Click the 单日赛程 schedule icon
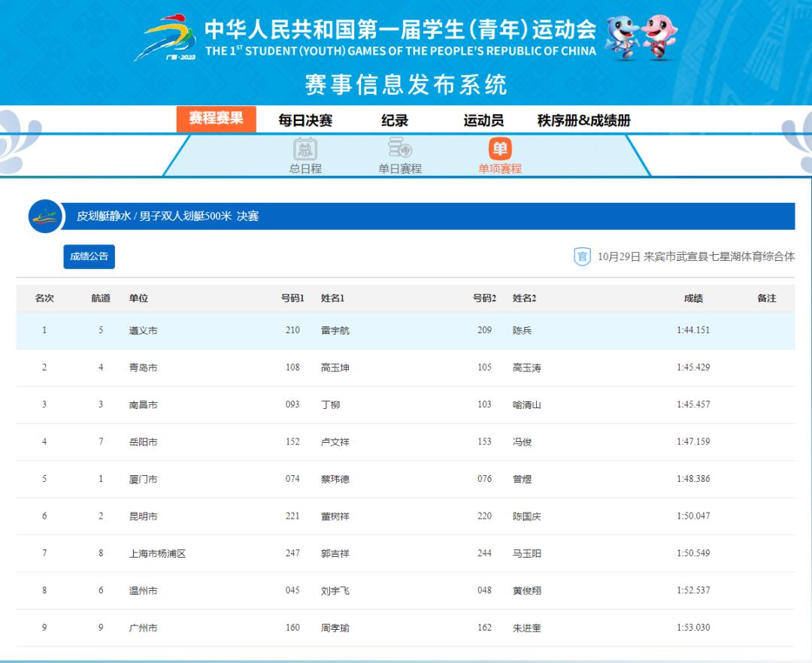The width and height of the screenshot is (812, 663). [x=399, y=150]
